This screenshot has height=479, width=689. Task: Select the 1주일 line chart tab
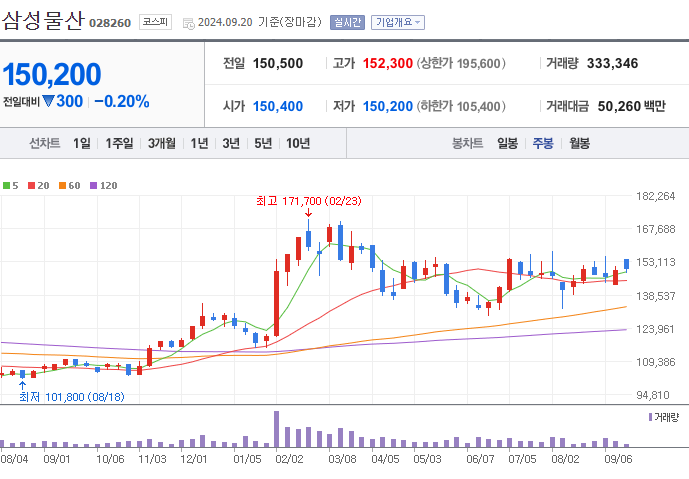[x=119, y=143]
